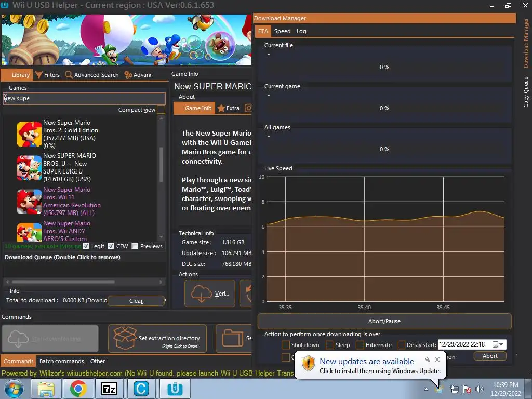
Task: Enable Hibernate after downloading
Action: [360, 345]
